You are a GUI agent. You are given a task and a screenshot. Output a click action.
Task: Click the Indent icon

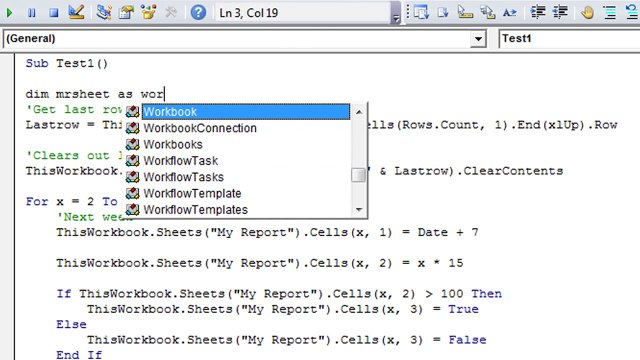[x=538, y=12]
